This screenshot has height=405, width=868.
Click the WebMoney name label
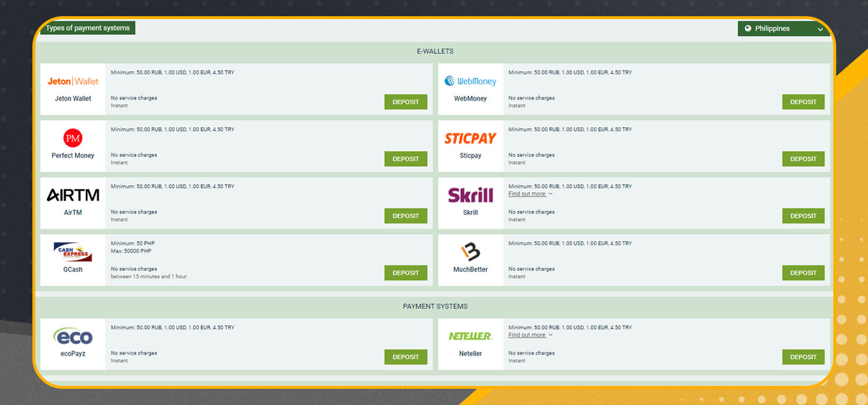click(470, 98)
